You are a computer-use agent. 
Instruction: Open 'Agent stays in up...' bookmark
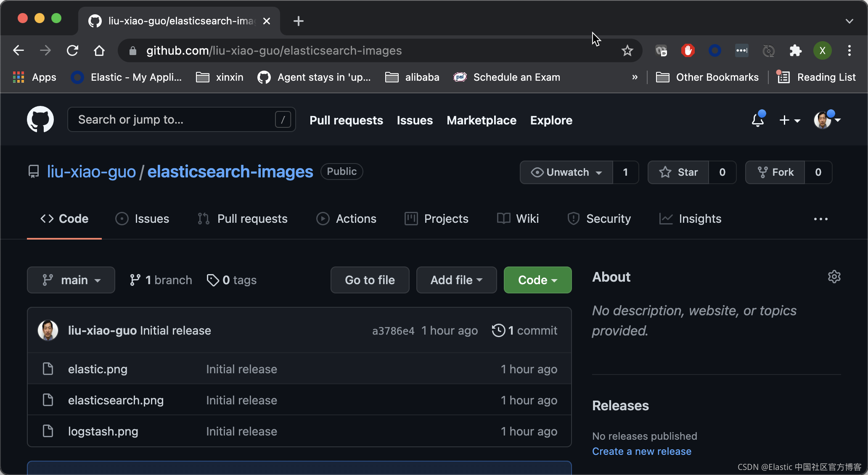point(314,77)
